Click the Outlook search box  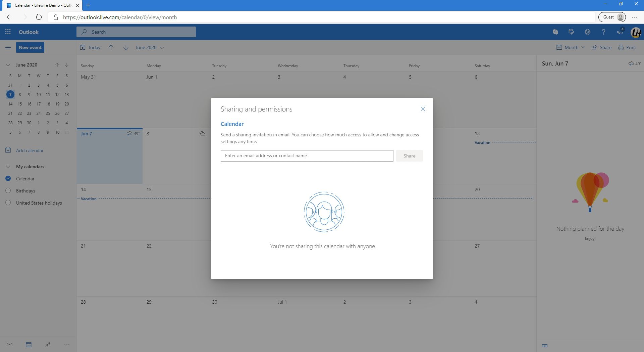click(x=136, y=32)
